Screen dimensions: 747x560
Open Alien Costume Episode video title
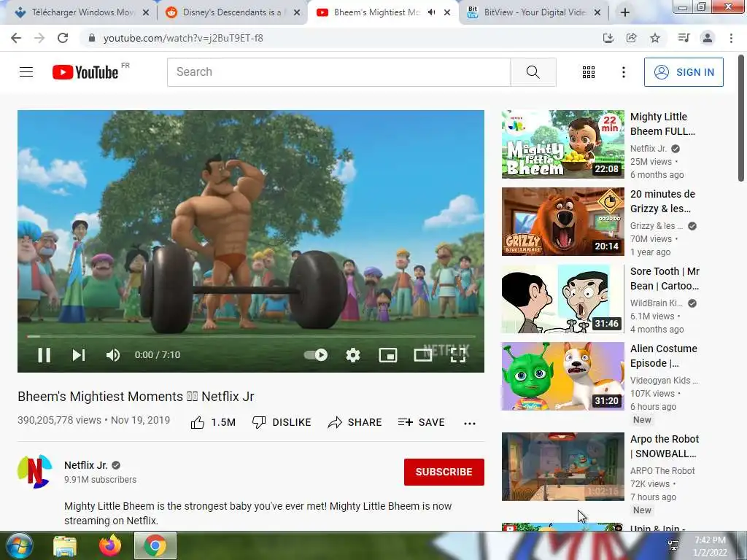click(x=664, y=356)
